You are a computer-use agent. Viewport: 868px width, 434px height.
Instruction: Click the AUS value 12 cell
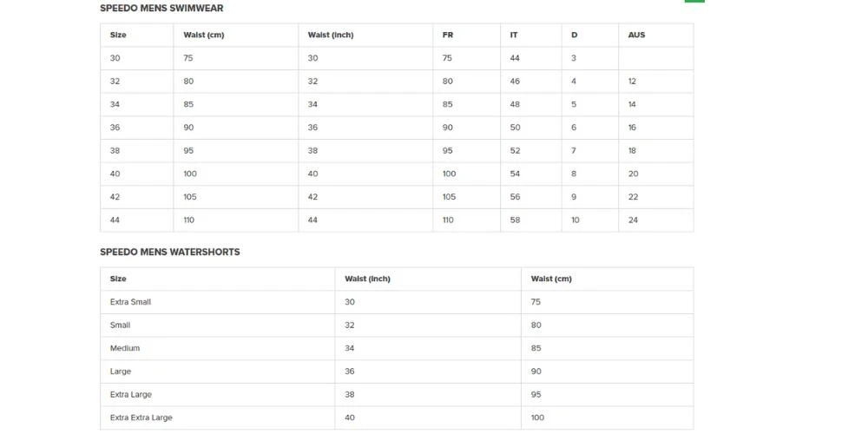633,82
